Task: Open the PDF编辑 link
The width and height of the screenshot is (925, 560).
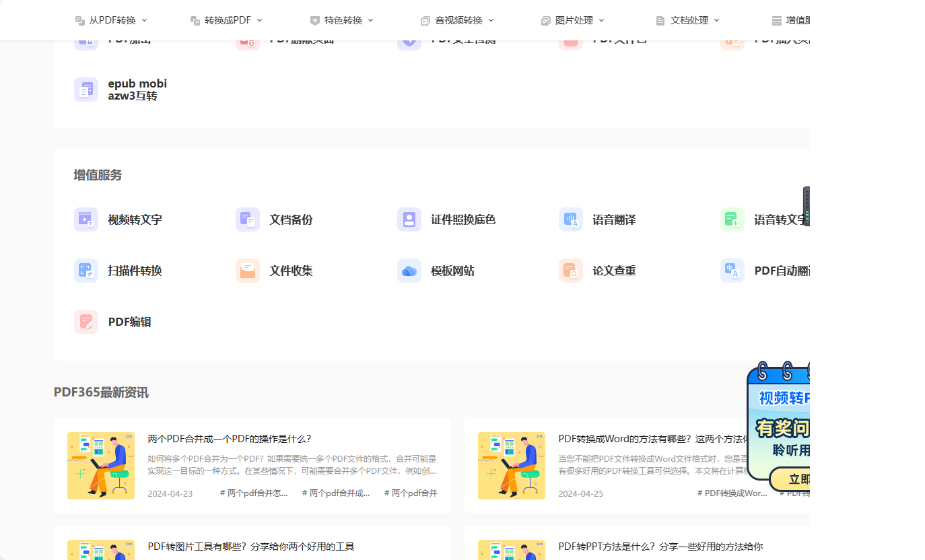Action: click(x=129, y=322)
